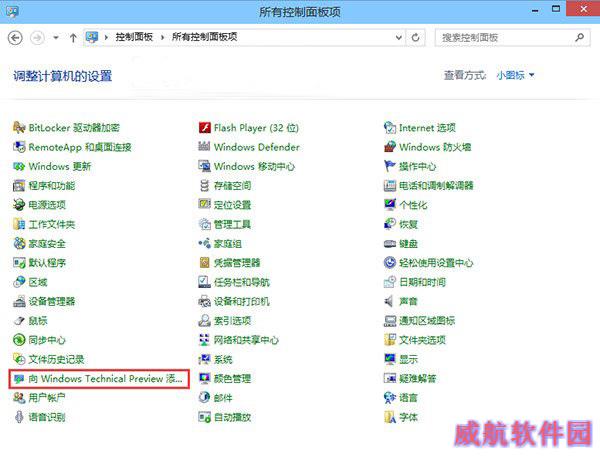Click the 设备和打印机 icon
The image size is (600, 457).
(204, 301)
